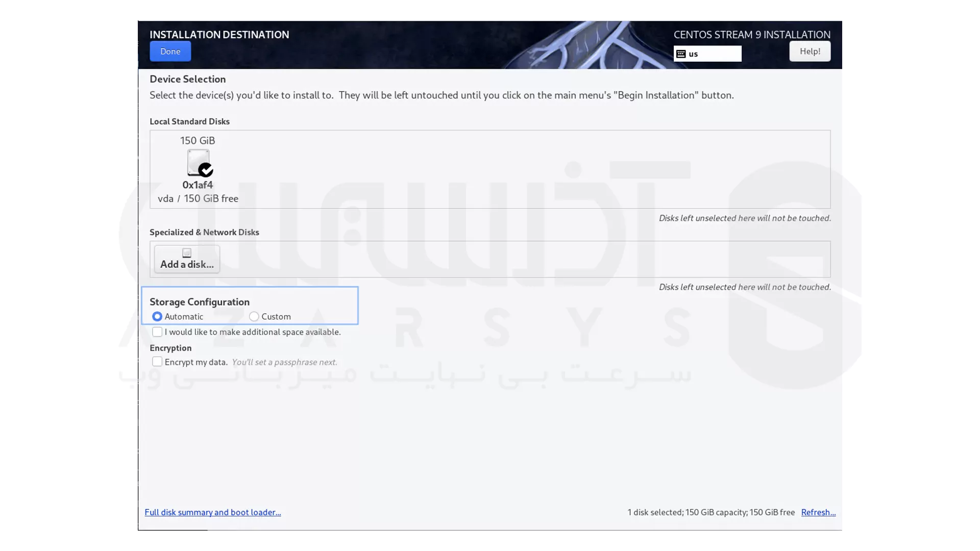The height and width of the screenshot is (551, 980).
Task: Click the checkmark badge on the disk
Action: [x=206, y=169]
